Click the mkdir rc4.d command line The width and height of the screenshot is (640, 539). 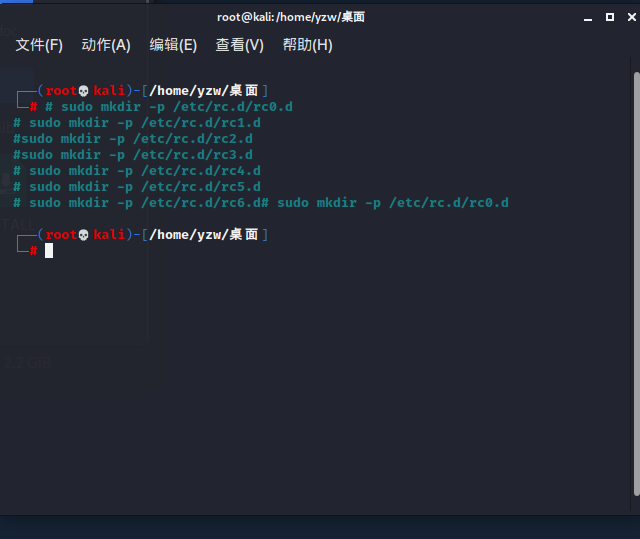[x=137, y=171]
